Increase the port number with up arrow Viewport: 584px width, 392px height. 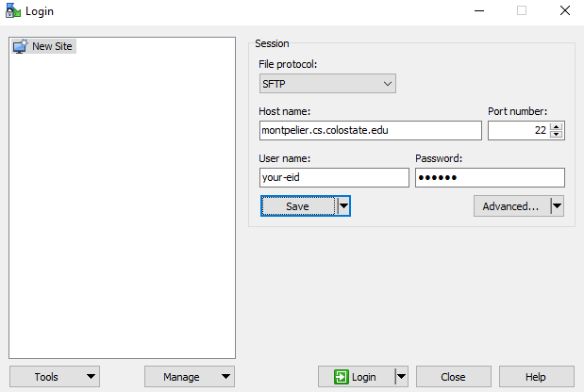click(x=557, y=126)
